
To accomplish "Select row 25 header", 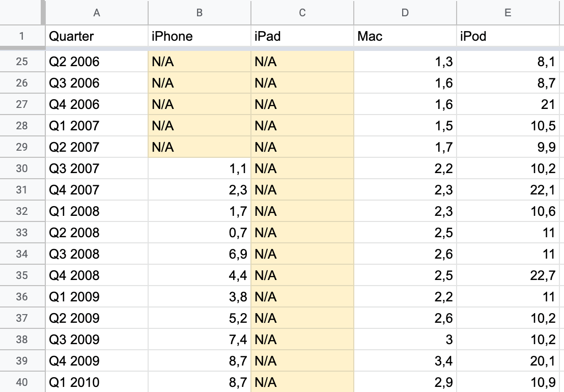I will coord(22,62).
